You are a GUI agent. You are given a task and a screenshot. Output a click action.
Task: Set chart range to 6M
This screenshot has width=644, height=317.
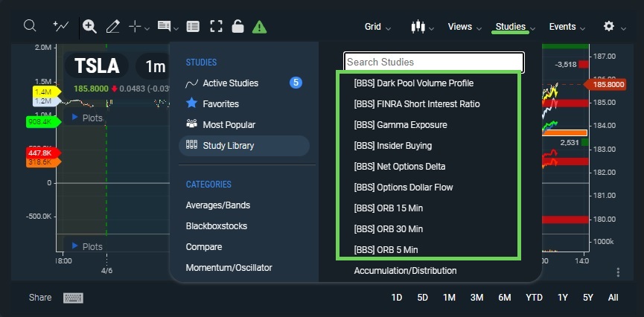(x=504, y=298)
